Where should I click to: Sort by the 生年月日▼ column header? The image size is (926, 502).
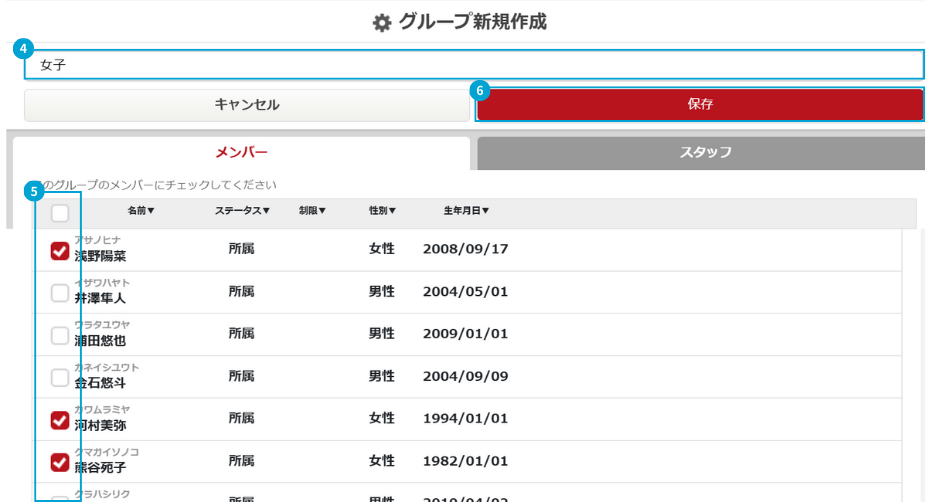[x=466, y=211]
